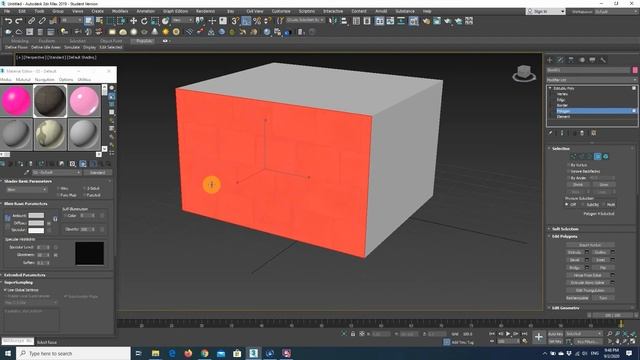Enable the Face Map checkbox

[58, 196]
